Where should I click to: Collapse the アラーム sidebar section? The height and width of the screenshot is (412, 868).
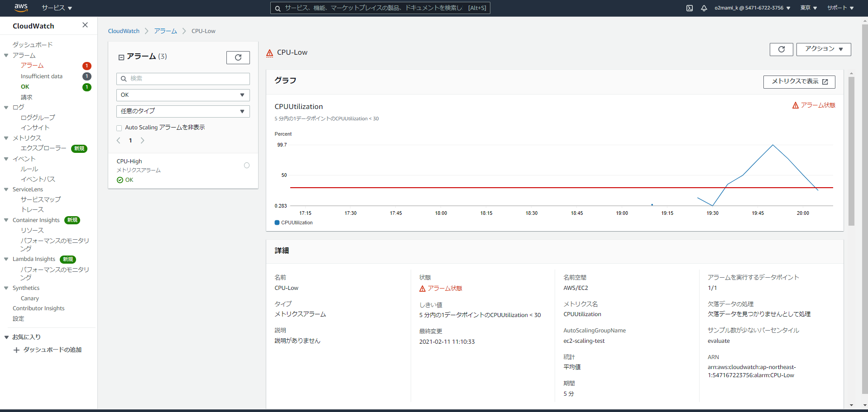pyautogui.click(x=6, y=55)
